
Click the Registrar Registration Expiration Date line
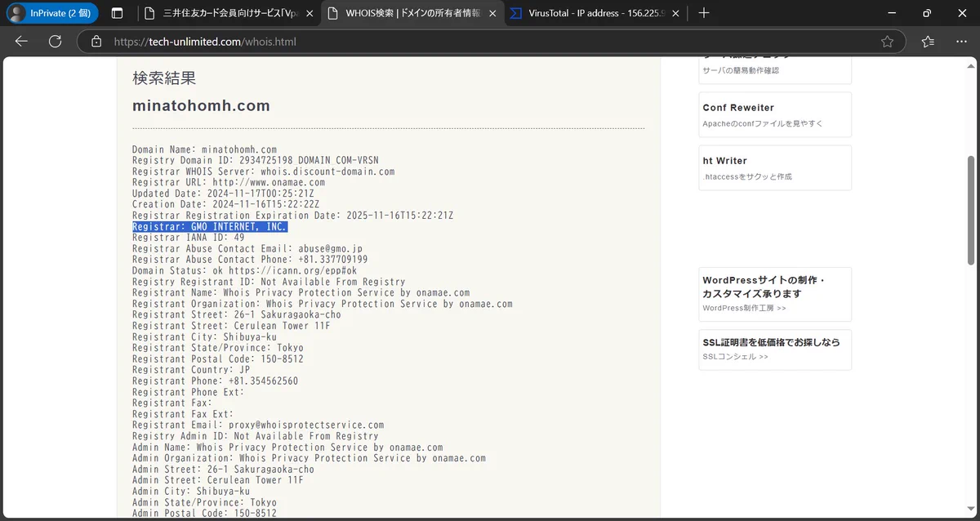[292, 216]
